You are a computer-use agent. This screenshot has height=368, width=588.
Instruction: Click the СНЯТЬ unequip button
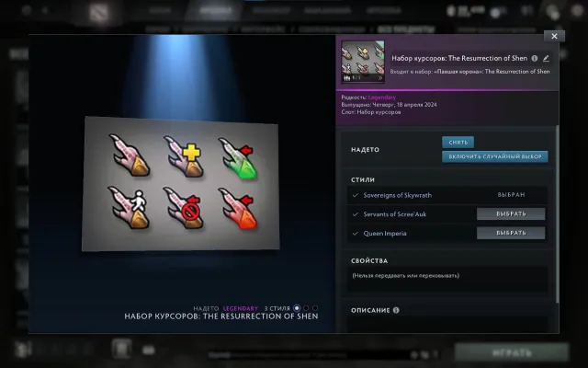pyautogui.click(x=458, y=143)
